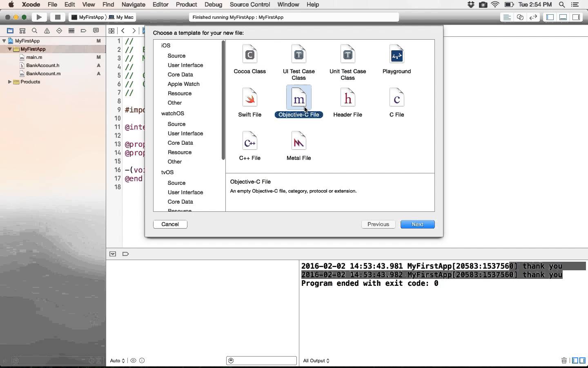Open the Source Control menu
The width and height of the screenshot is (588, 368).
click(x=250, y=4)
